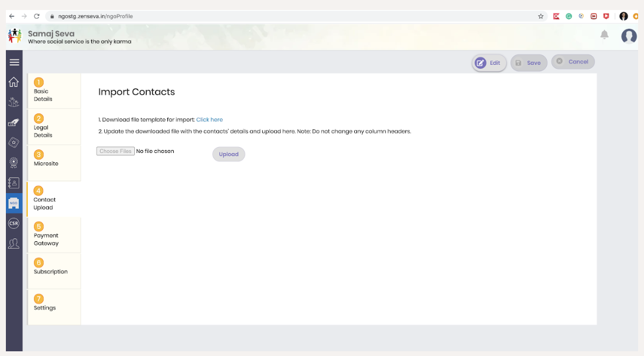Open the star tag sidebar icon

[x=14, y=142]
